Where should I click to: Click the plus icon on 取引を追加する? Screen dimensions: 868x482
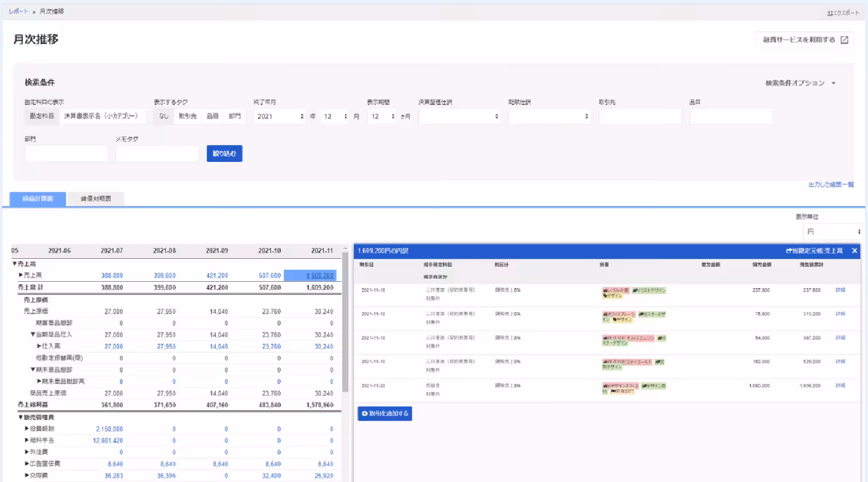364,414
